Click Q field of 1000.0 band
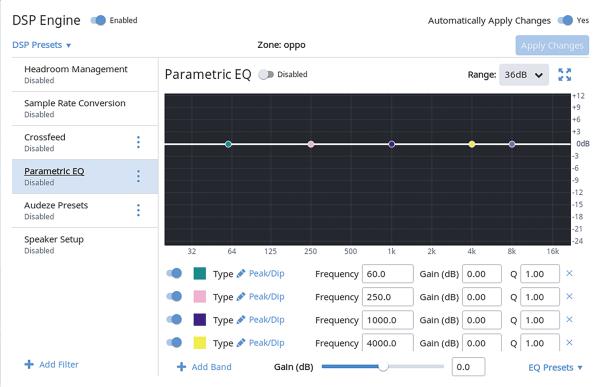Screen dimensions: 600x387 click(x=540, y=320)
